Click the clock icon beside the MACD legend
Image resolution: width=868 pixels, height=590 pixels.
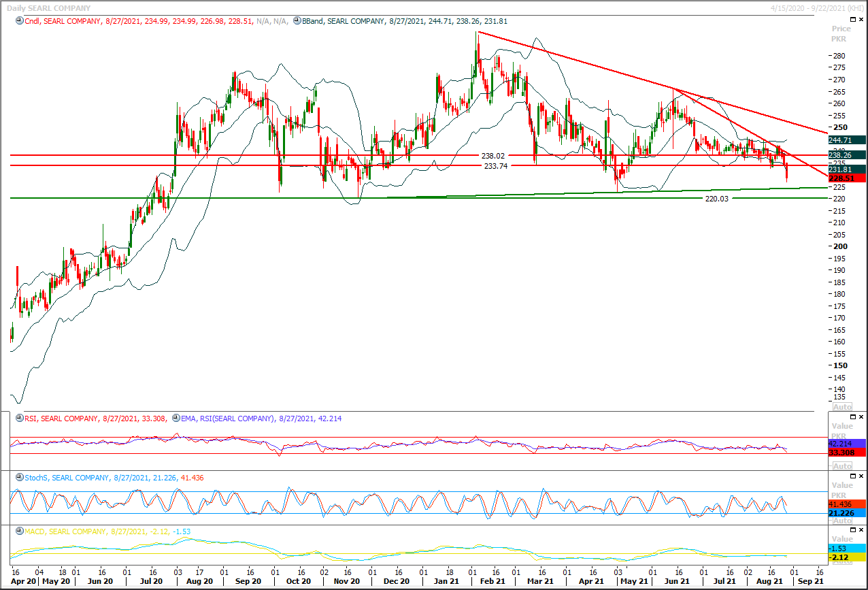18,531
